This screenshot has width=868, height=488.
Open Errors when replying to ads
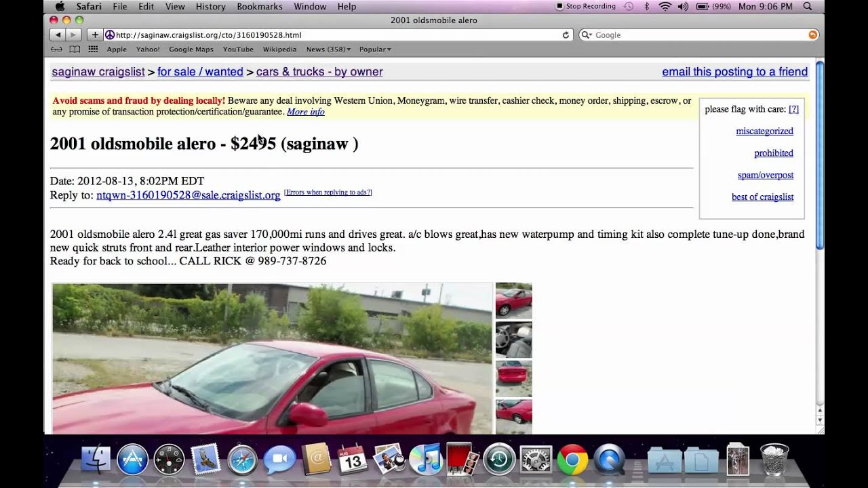[328, 192]
